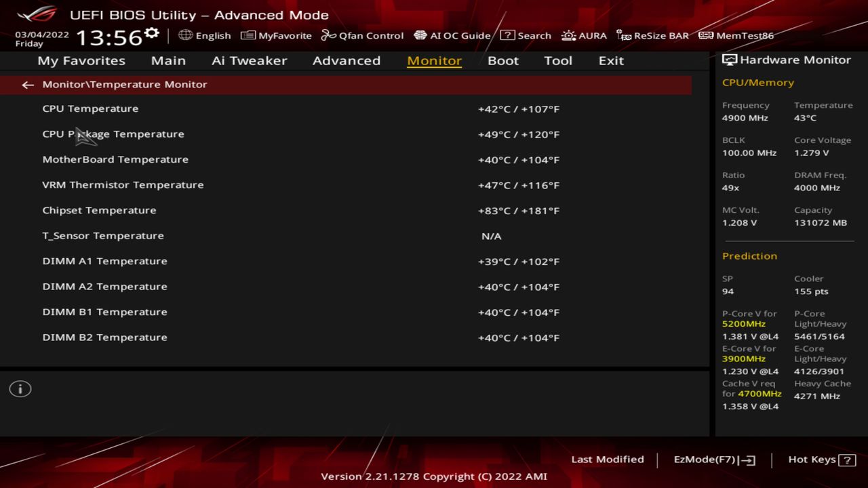Click the 1.208 V MC Volt. value
The image size is (868, 488).
[740, 223]
